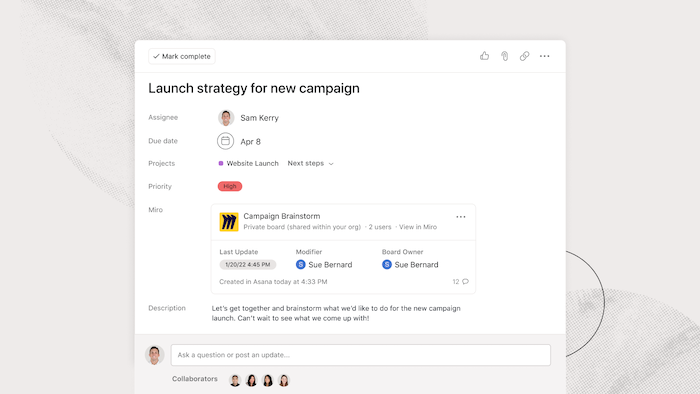Change the High priority tag
The height and width of the screenshot is (394, 700).
pyautogui.click(x=230, y=186)
